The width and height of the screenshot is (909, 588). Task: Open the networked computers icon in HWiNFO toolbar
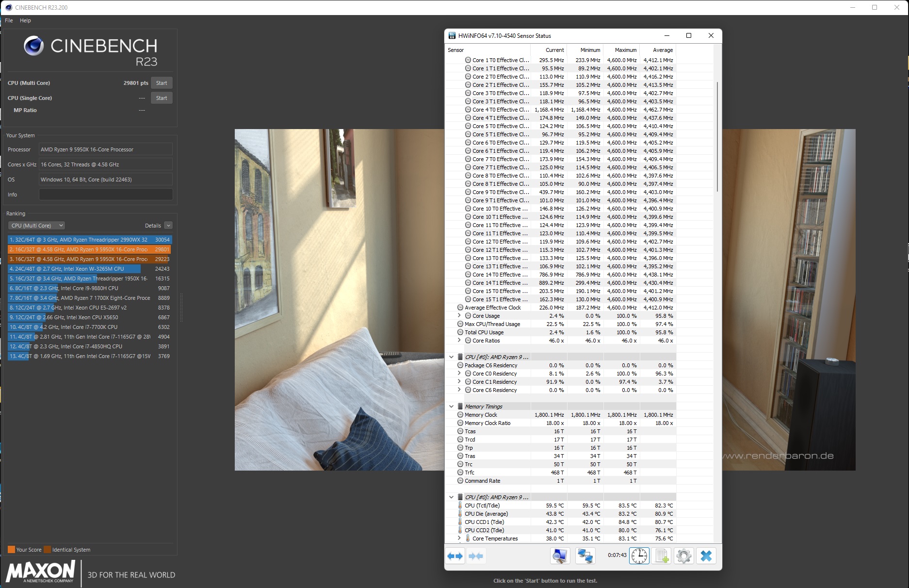[x=585, y=556]
